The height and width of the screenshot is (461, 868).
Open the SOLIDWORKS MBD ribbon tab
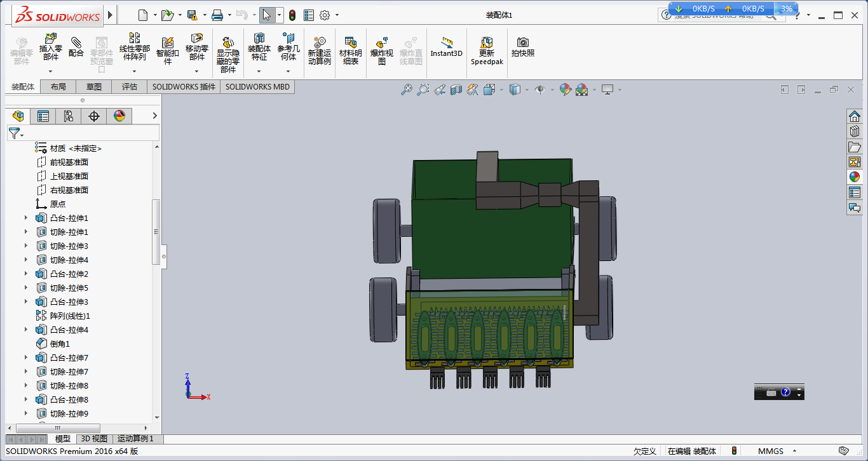tap(257, 86)
